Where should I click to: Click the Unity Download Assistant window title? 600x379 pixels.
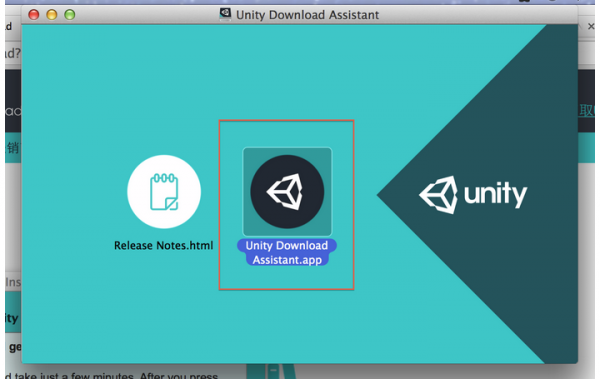[x=307, y=15]
